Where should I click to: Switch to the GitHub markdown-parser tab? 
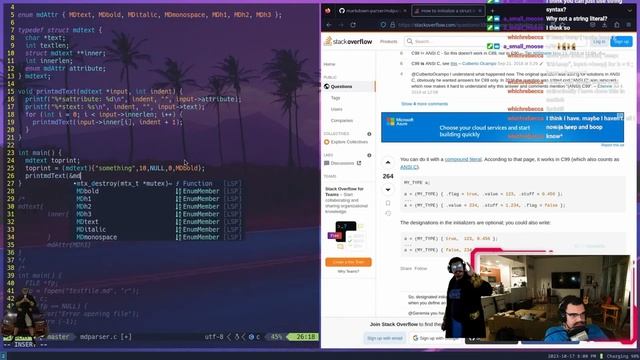click(x=373, y=11)
